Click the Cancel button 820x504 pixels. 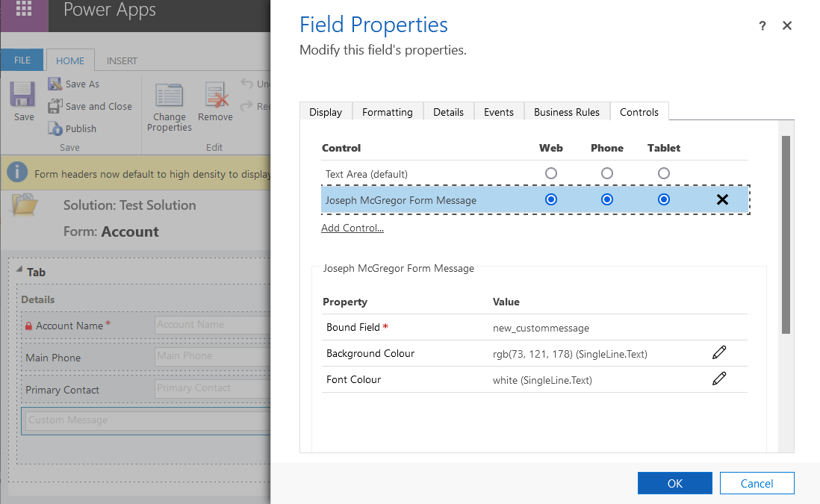(757, 483)
